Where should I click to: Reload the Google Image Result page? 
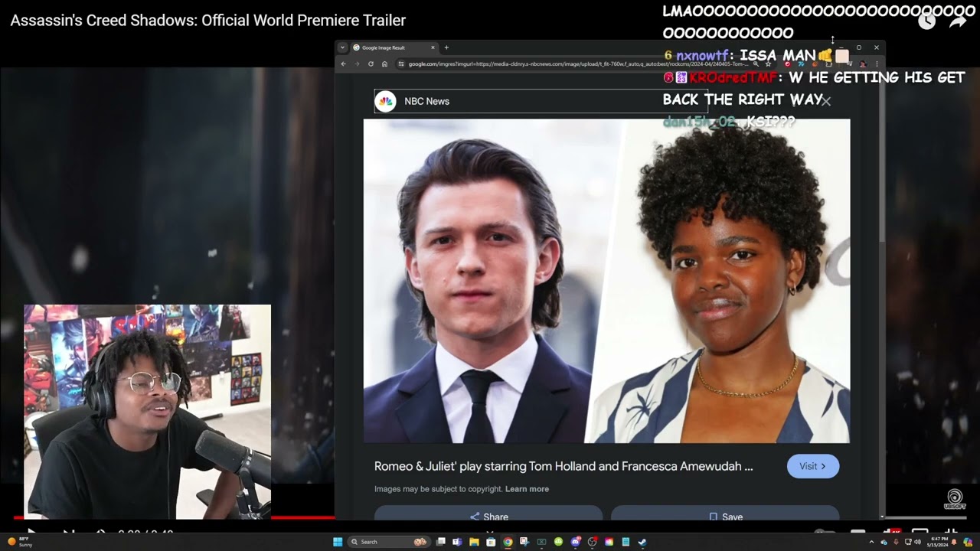pyautogui.click(x=371, y=64)
